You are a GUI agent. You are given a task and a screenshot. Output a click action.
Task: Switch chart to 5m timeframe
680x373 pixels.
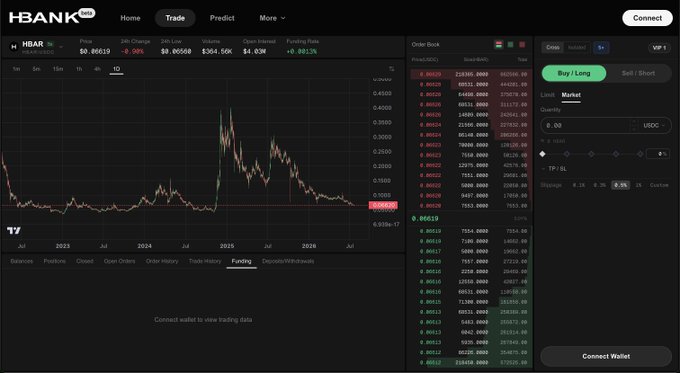(36, 69)
